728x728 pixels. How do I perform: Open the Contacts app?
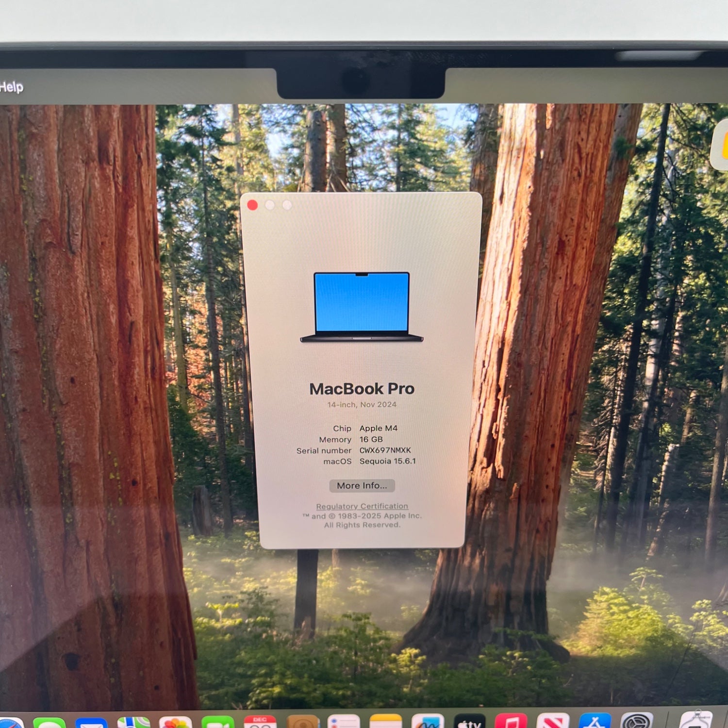pyautogui.click(x=302, y=722)
